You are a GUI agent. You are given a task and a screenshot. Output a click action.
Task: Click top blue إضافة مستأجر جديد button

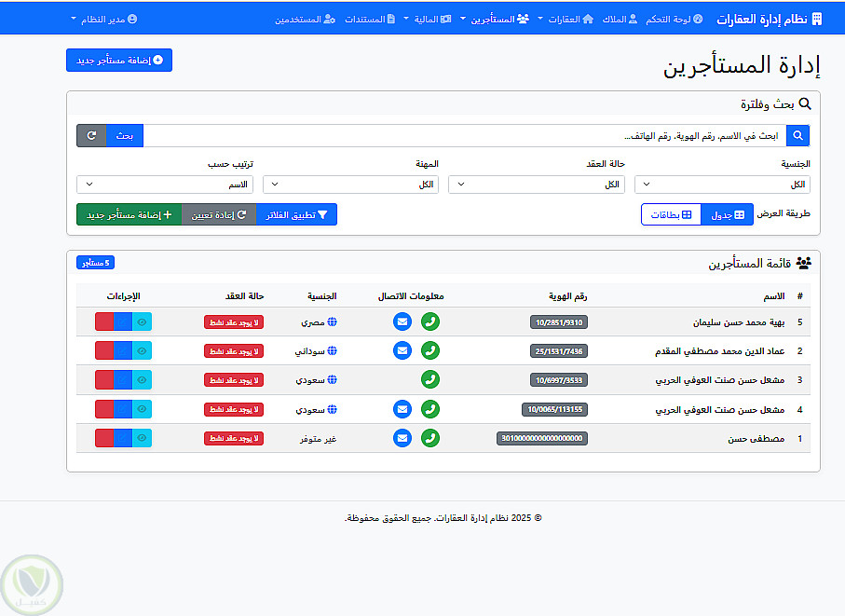coord(119,60)
